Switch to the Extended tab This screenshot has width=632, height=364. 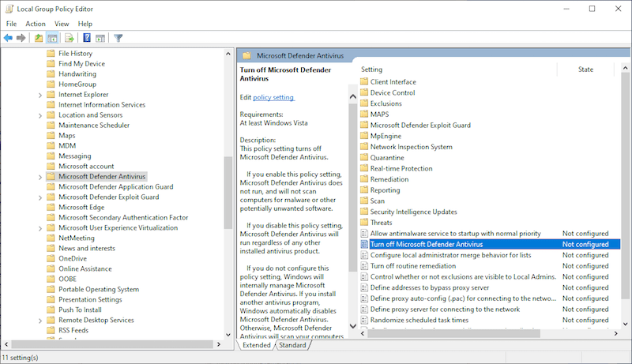click(x=256, y=345)
